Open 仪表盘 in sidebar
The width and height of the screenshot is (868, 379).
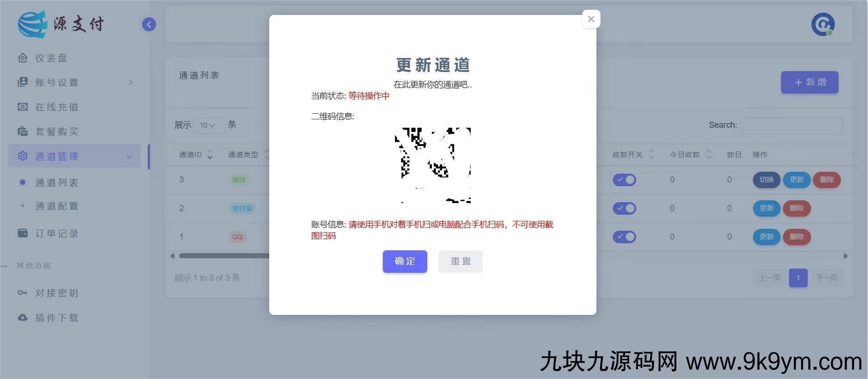[x=51, y=58]
